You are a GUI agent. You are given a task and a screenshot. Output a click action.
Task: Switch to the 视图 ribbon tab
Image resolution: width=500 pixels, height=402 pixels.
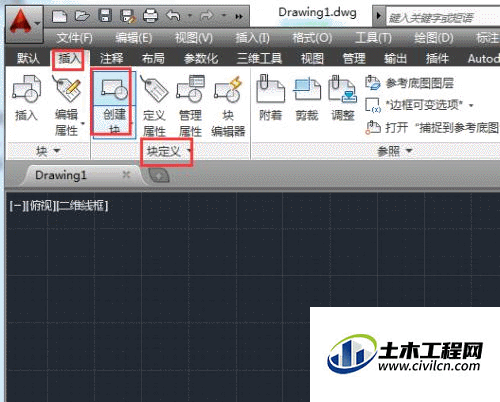(x=312, y=59)
